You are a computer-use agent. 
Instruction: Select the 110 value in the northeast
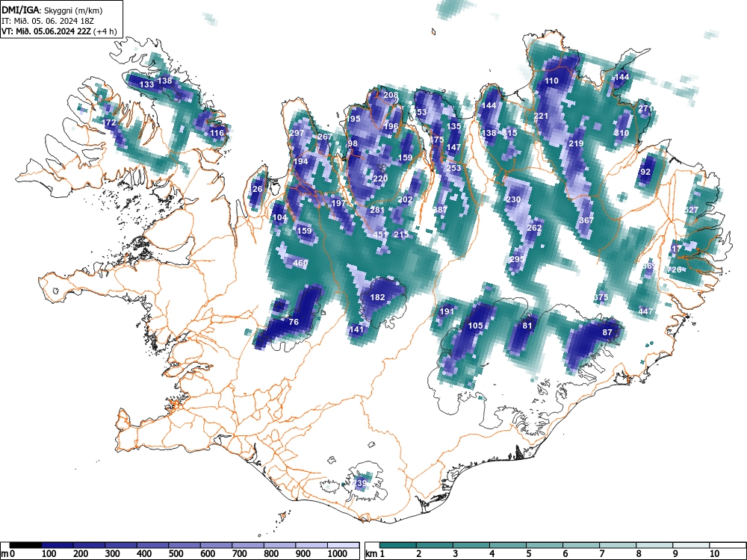[x=551, y=81]
